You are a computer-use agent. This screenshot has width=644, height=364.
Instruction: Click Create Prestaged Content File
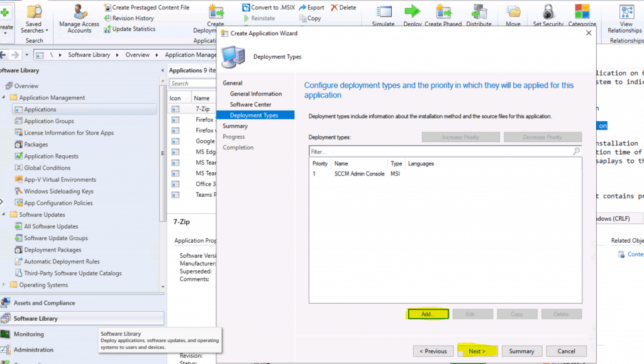pyautogui.click(x=147, y=8)
